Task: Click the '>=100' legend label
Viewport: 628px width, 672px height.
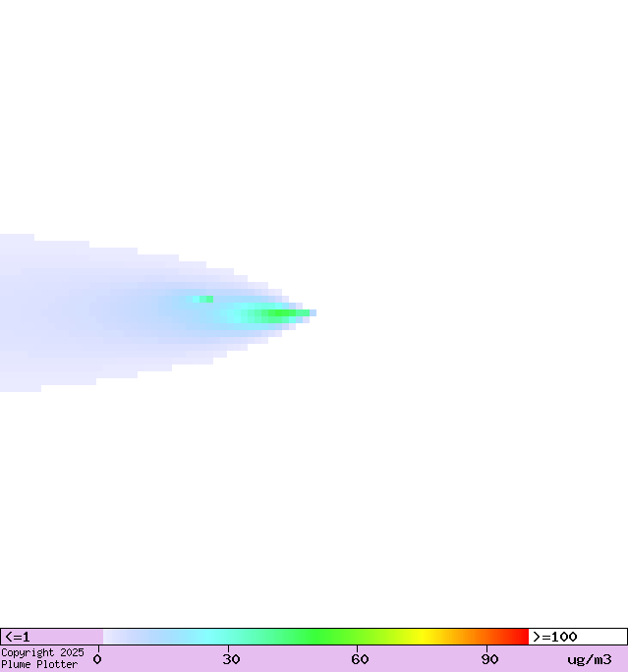Action: tap(555, 637)
